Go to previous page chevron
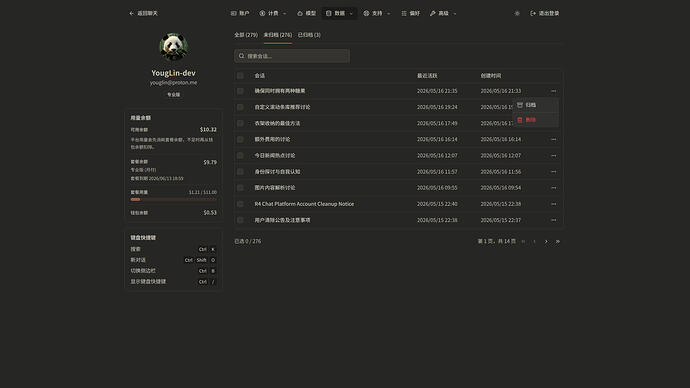The width and height of the screenshot is (690, 388). click(535, 242)
